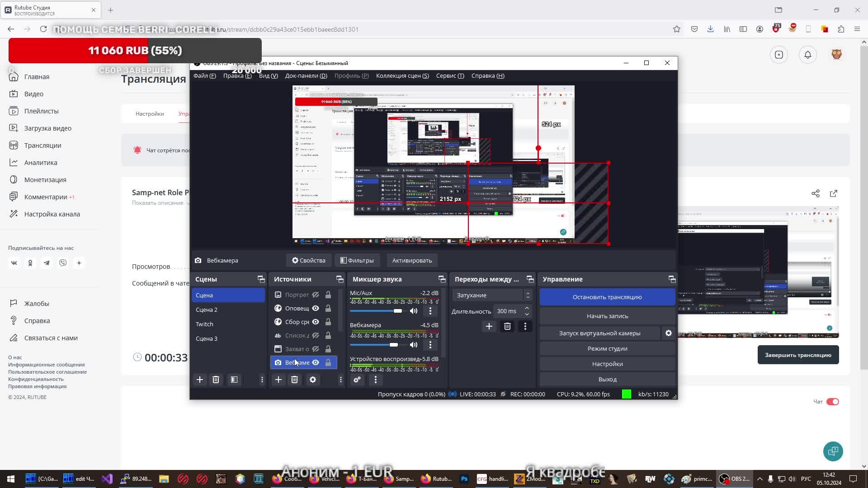The height and width of the screenshot is (488, 868).
Task: Open the Коллекция сцен menu
Action: pos(402,76)
